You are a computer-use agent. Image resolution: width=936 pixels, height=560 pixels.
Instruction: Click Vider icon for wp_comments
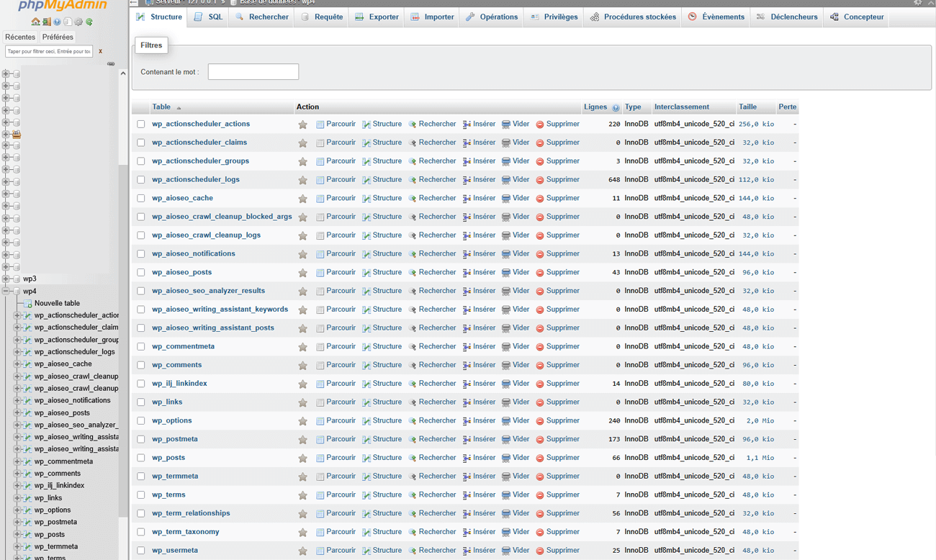506,366
